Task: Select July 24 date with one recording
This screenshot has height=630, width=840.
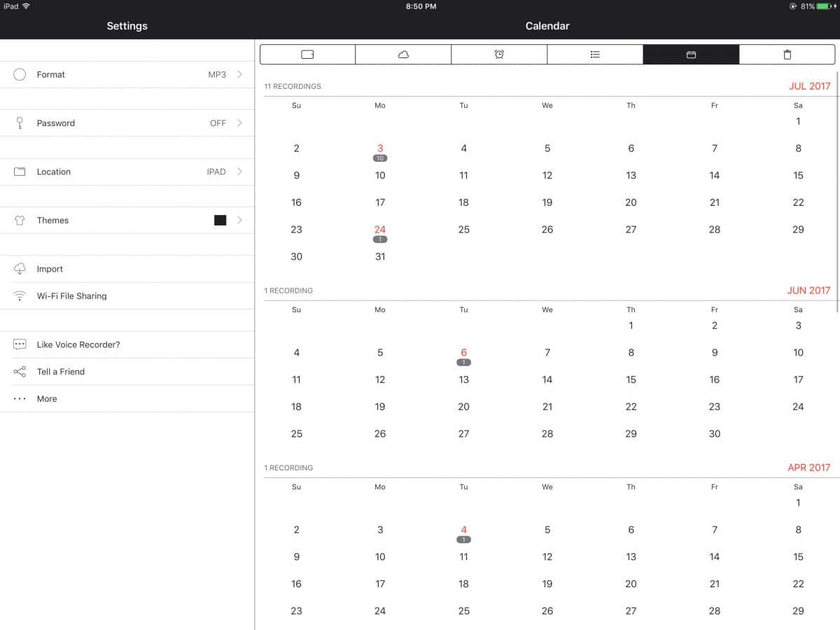Action: coord(380,230)
